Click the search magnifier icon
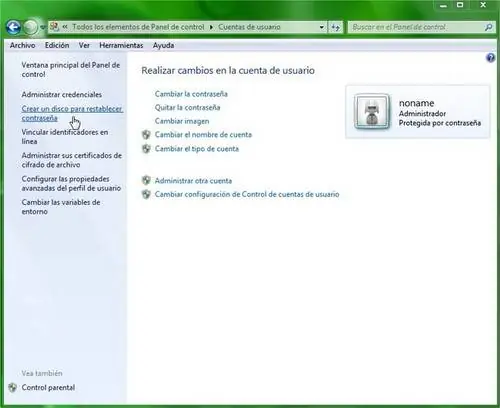Image resolution: width=500 pixels, height=408 pixels. coord(488,27)
